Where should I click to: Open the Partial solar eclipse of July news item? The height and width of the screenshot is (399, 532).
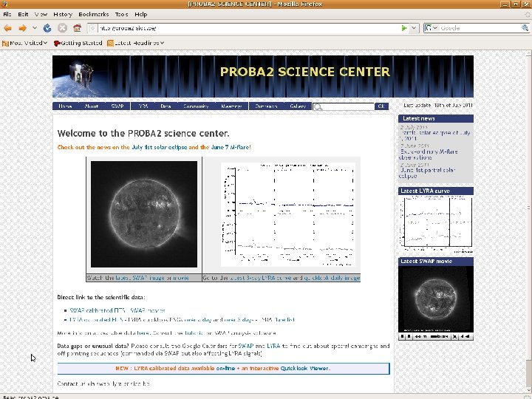point(435,136)
